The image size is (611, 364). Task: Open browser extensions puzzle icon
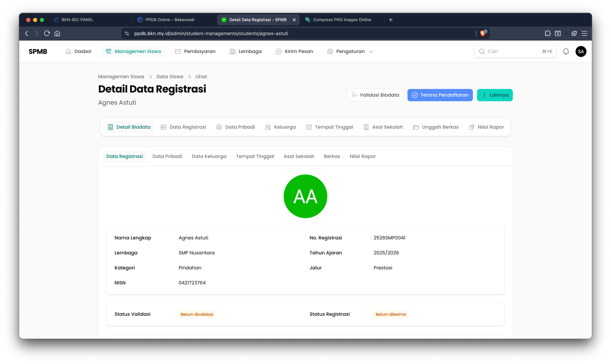tap(548, 33)
